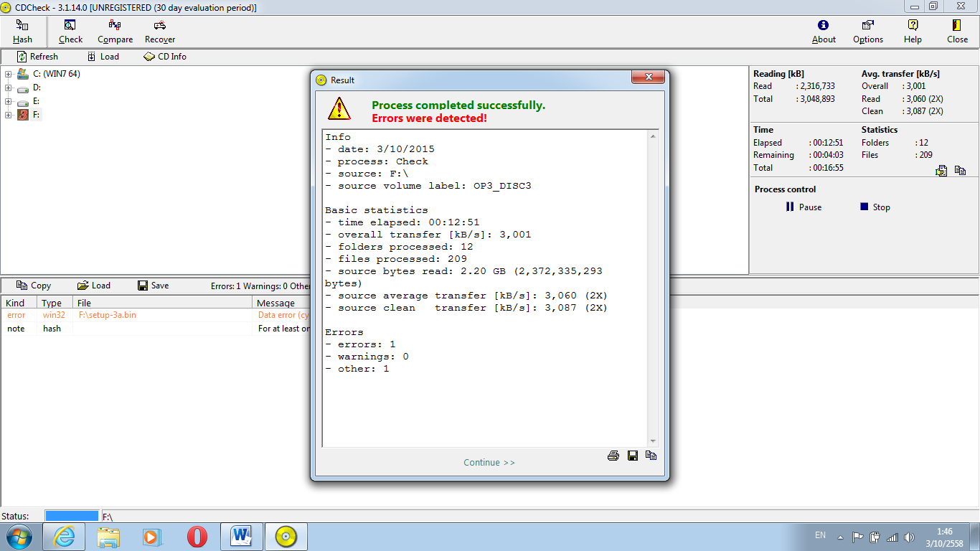Viewport: 980px width, 551px height.
Task: Open the Options settings icon
Action: point(867,26)
